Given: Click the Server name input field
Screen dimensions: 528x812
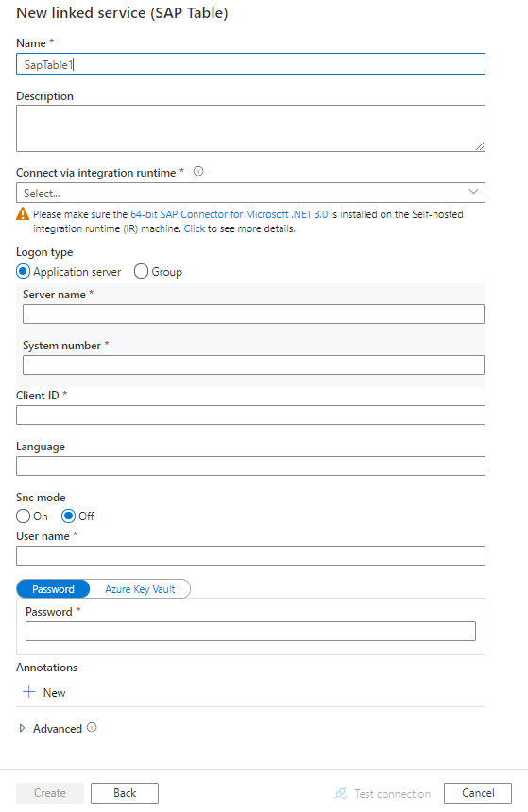Looking at the screenshot, I should coord(253,313).
